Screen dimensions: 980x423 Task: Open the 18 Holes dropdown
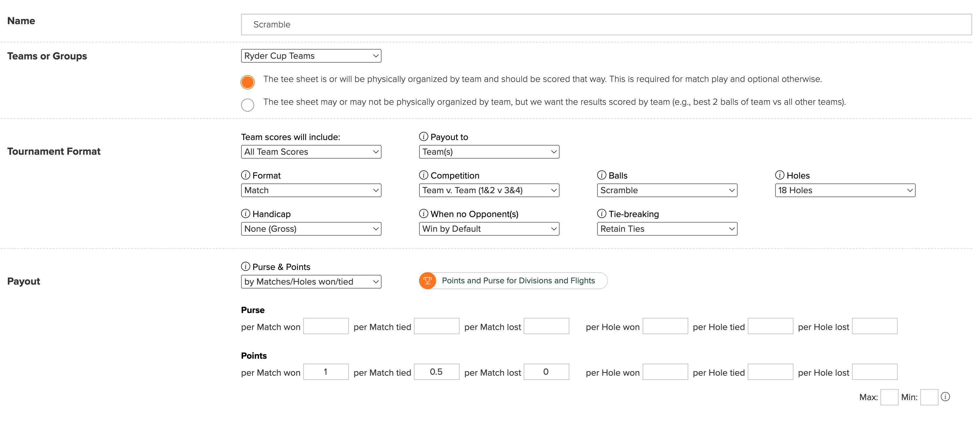[x=845, y=190]
